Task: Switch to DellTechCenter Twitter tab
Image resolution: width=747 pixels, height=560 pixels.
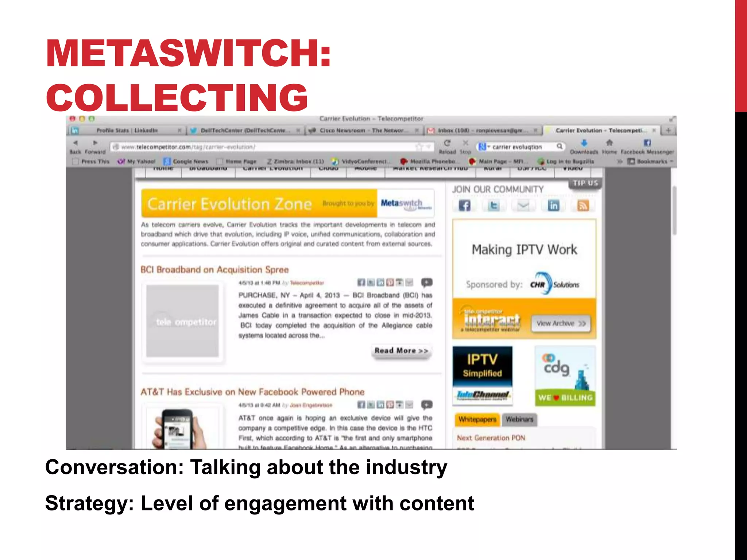Action: click(x=245, y=131)
